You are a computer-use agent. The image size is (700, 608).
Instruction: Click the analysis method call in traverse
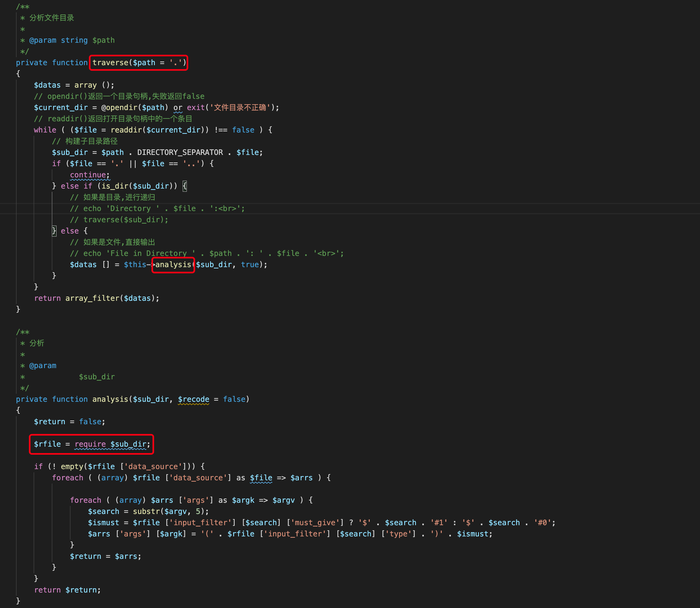pos(173,265)
